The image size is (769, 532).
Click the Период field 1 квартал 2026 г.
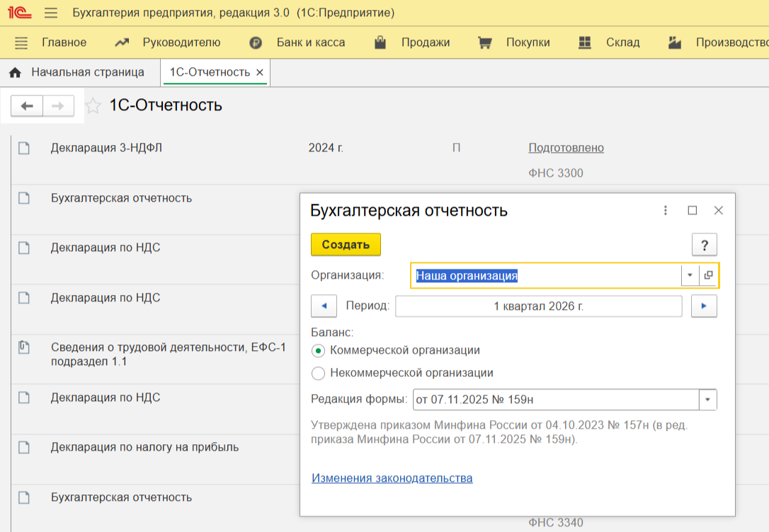(538, 306)
